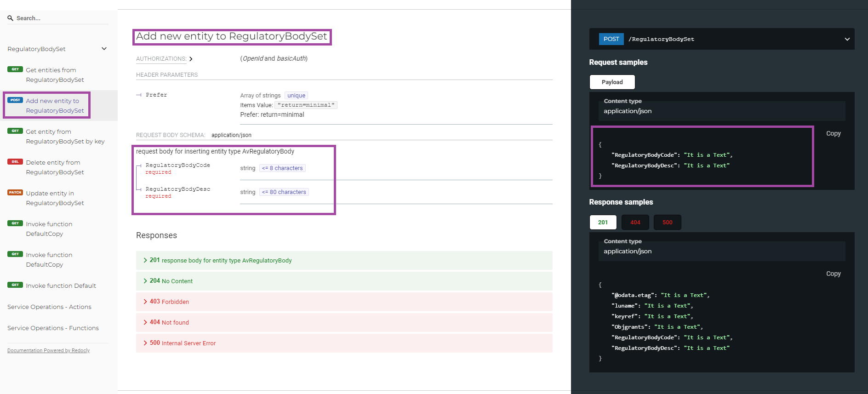The image size is (868, 394).
Task: Click the search magnifier icon
Action: pos(10,18)
